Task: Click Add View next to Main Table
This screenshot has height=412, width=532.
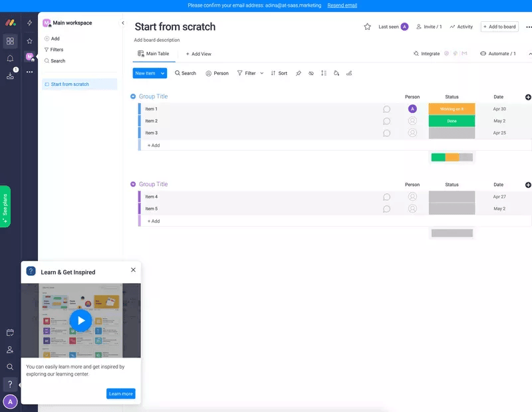Action: tap(201, 53)
